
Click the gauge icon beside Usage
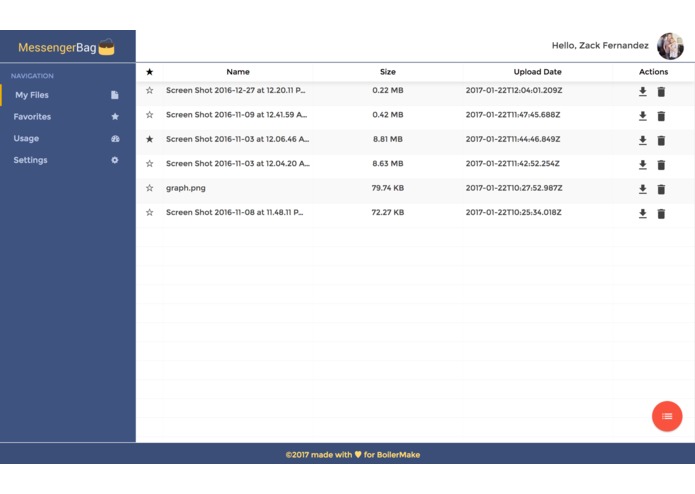(115, 138)
